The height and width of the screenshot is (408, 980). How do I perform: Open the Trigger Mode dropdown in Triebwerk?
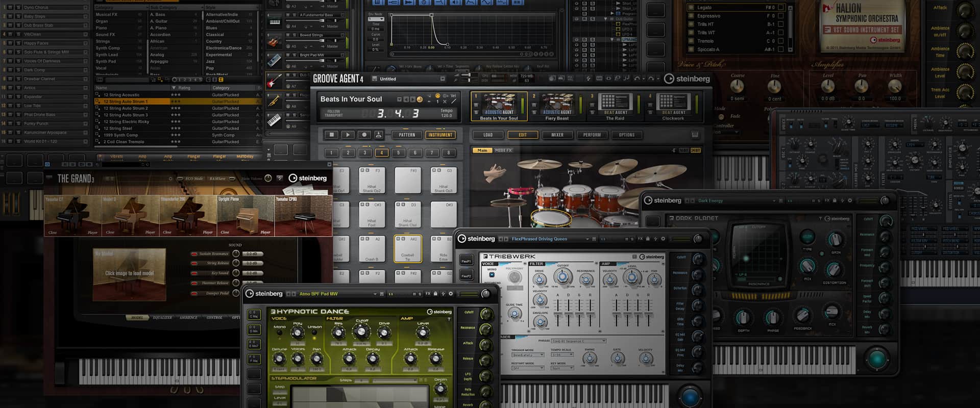[528, 355]
